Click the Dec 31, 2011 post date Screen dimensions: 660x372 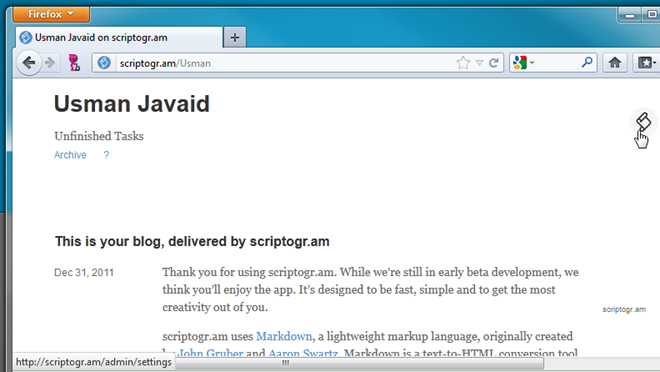tap(84, 273)
